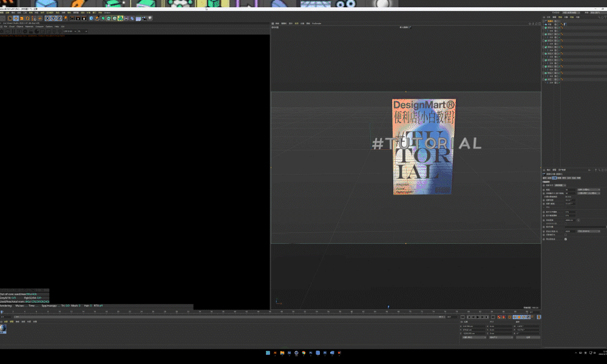Click ProRender menu in viewport
Screen dimensions: 607x364
(x=316, y=23)
